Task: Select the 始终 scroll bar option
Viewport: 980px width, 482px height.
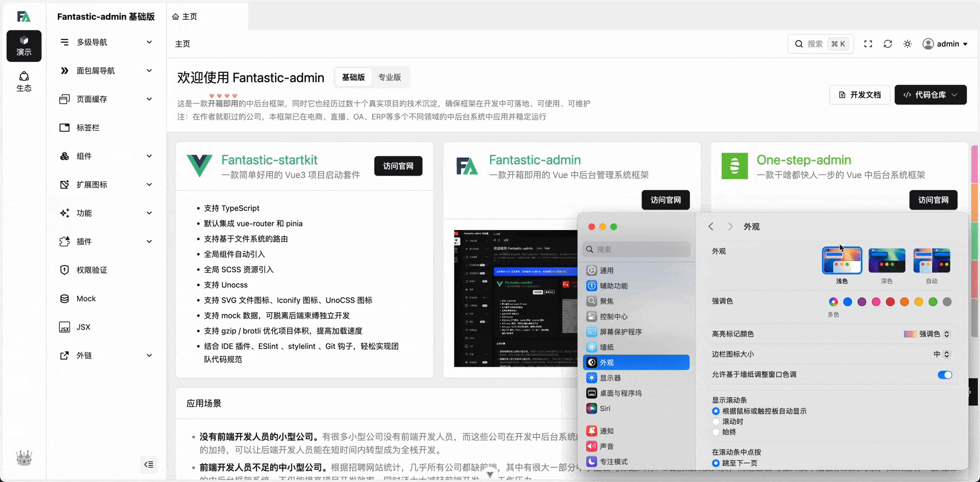Action: click(x=716, y=432)
